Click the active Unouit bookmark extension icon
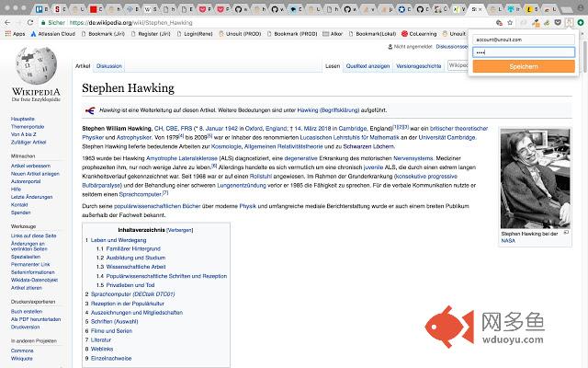Screen dimensions: 588x368 pyautogui.click(x=570, y=23)
